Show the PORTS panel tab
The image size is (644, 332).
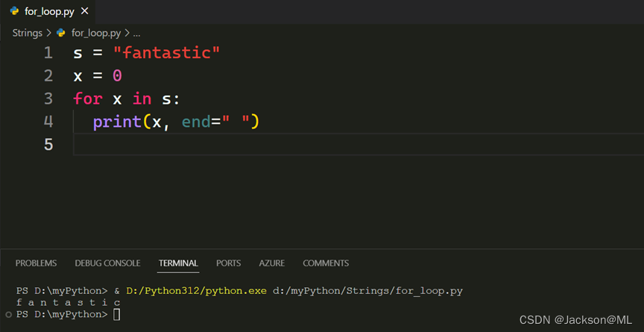coord(228,263)
